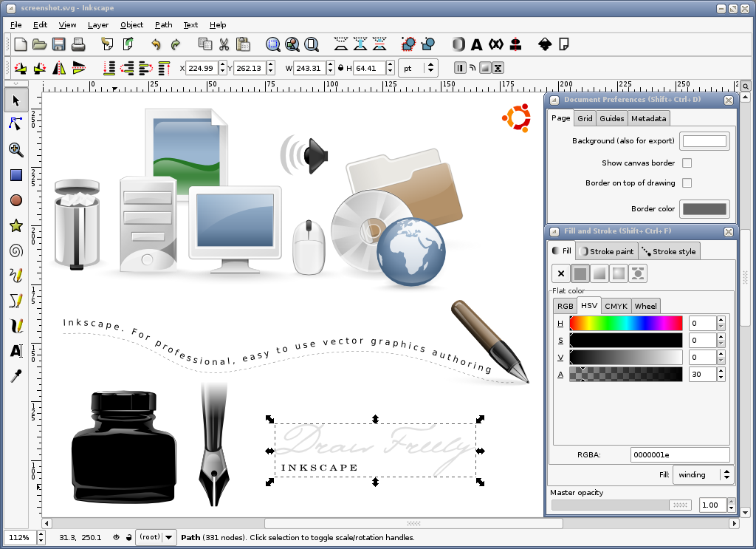Toggle the width-height lock icon
Screen dimensions: 756x549
[341, 69]
